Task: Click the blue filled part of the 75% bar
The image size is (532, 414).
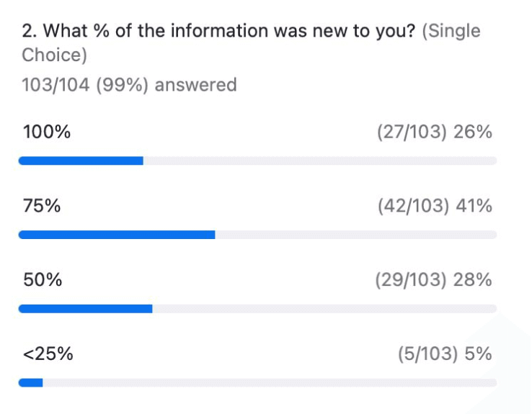Action: click(x=117, y=235)
